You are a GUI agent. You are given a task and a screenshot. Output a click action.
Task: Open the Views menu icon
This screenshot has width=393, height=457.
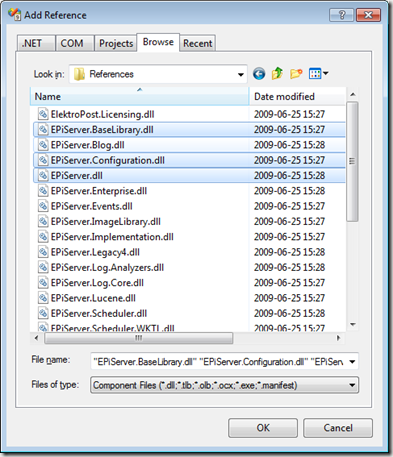tap(315, 73)
